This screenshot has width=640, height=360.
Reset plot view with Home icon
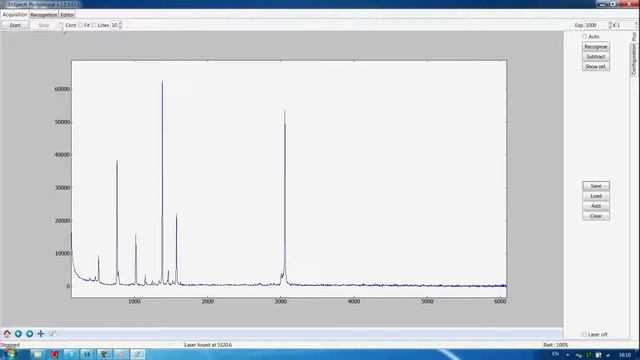pos(7,334)
